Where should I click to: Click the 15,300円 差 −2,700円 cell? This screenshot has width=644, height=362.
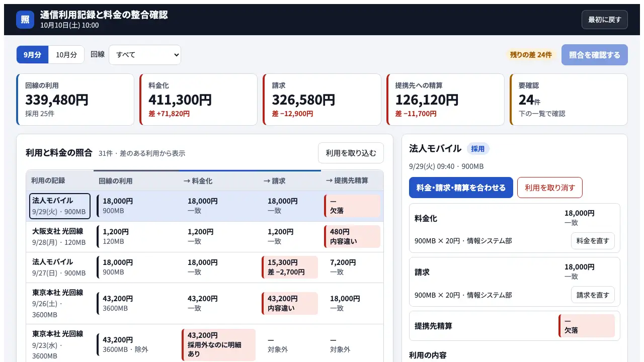pos(290,267)
